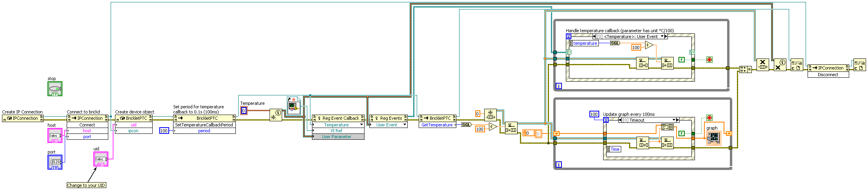Click the stop Boolean control terminal
This screenshot has height=190, width=868.
tap(55, 89)
